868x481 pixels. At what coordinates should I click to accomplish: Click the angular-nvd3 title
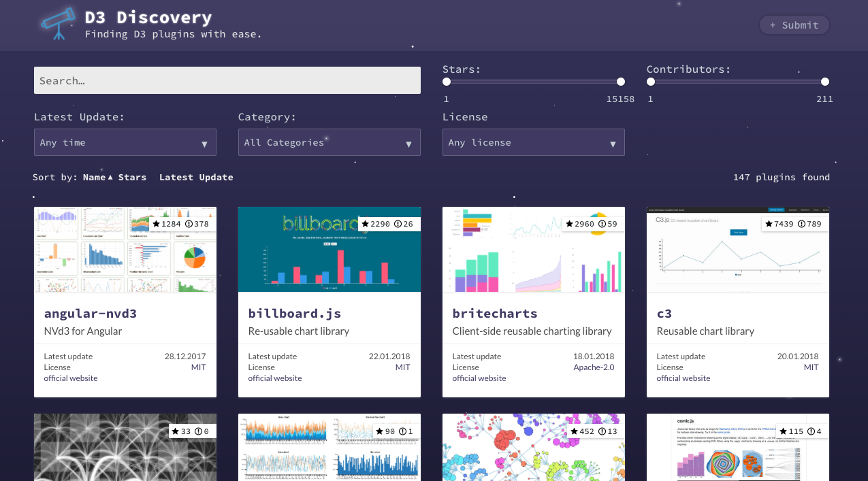tap(91, 314)
